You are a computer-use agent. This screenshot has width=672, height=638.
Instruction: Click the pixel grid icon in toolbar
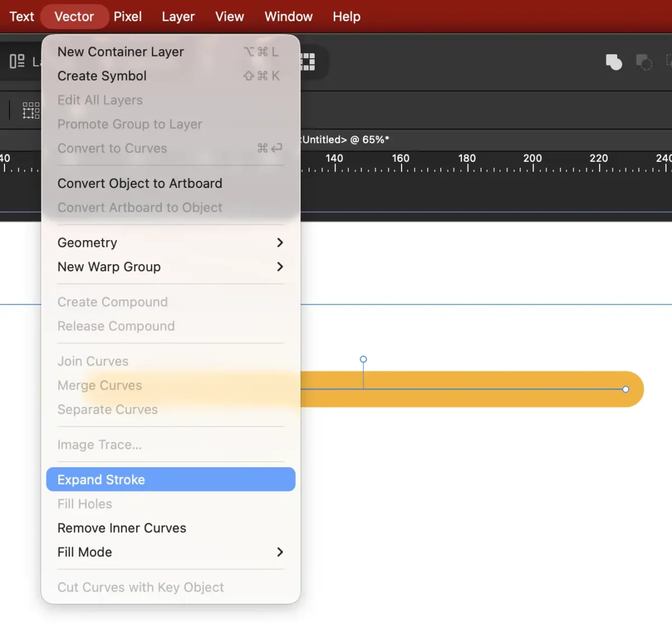coord(308,62)
